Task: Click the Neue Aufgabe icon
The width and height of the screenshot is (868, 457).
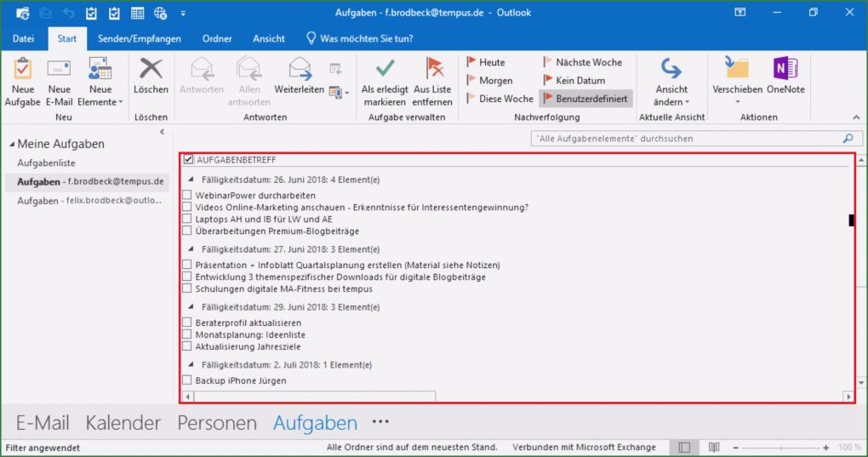Action: click(22, 70)
